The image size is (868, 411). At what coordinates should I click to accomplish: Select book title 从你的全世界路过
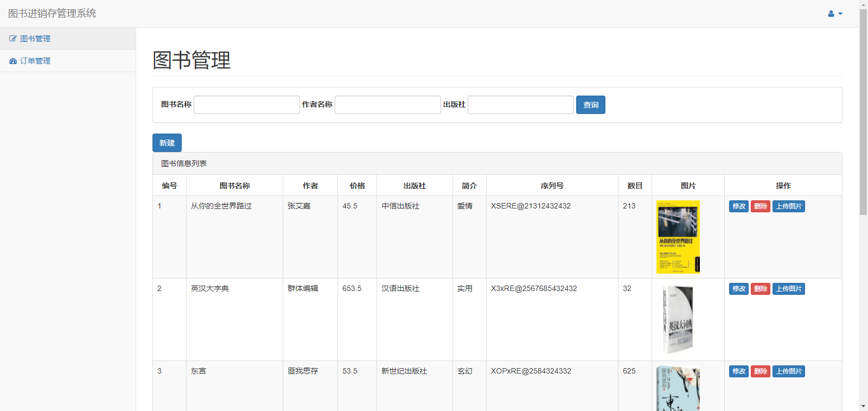point(221,206)
